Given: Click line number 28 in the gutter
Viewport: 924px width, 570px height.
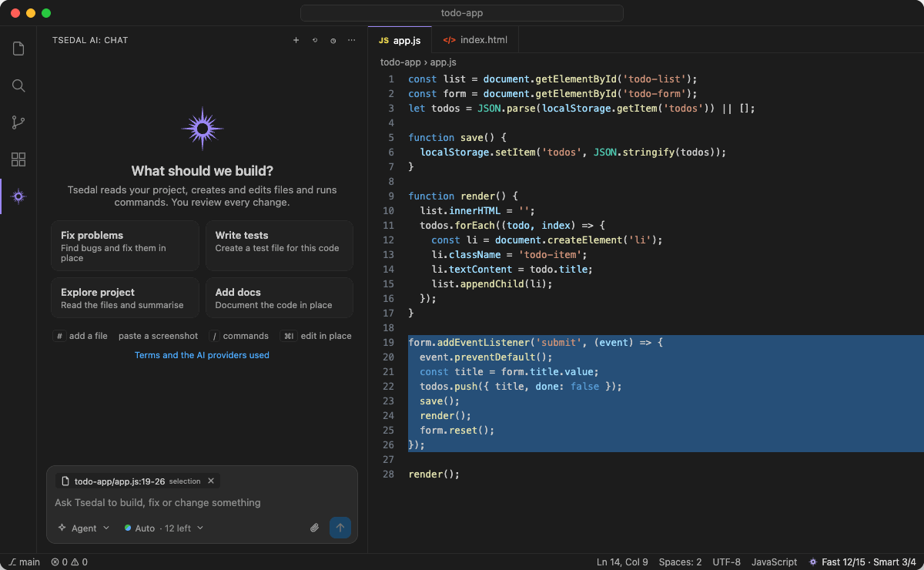Looking at the screenshot, I should pos(388,474).
